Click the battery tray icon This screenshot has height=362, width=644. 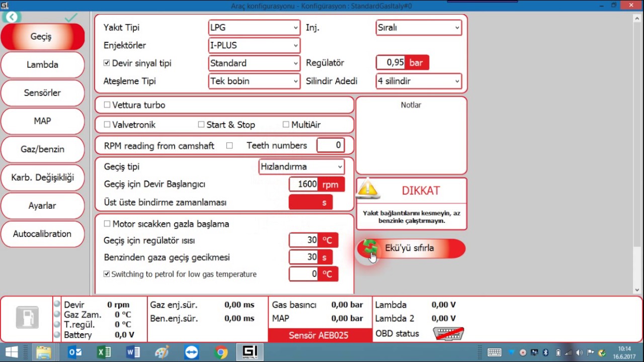(558, 352)
